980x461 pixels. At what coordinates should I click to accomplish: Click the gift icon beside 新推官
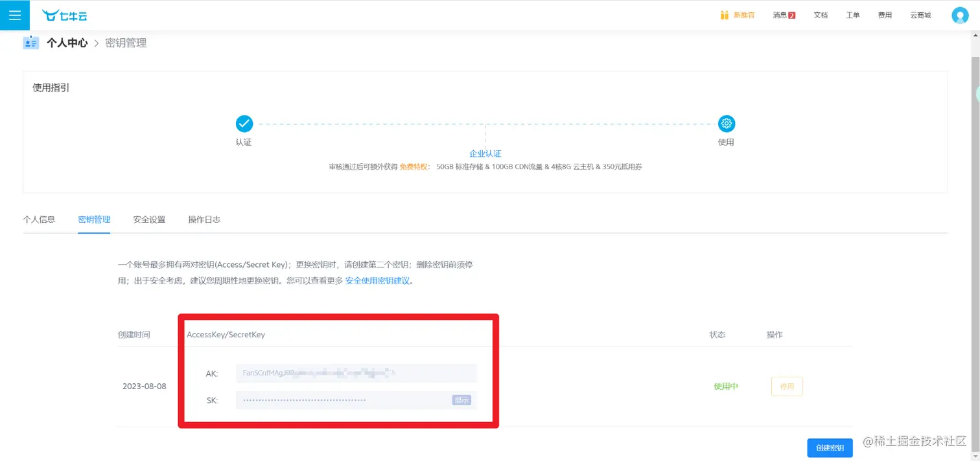[724, 15]
